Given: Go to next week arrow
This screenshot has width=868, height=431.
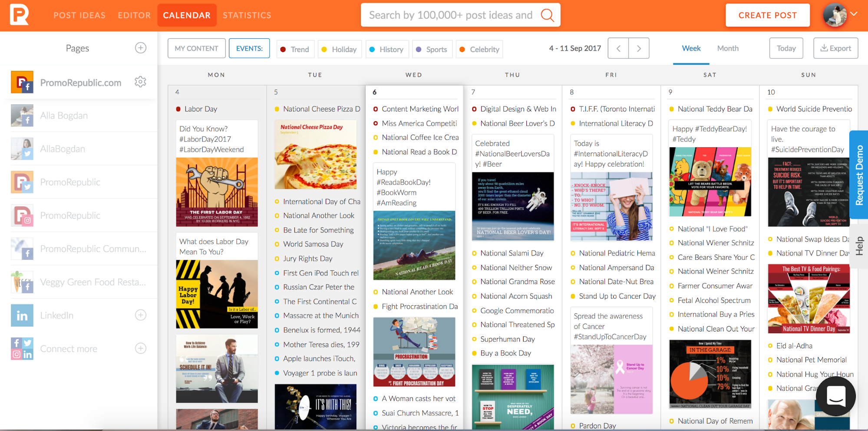Looking at the screenshot, I should click(x=639, y=48).
